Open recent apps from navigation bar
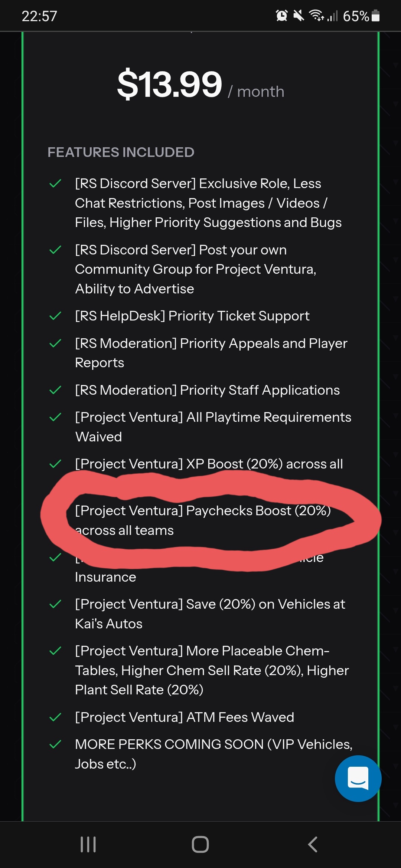The image size is (401, 868). click(x=88, y=844)
